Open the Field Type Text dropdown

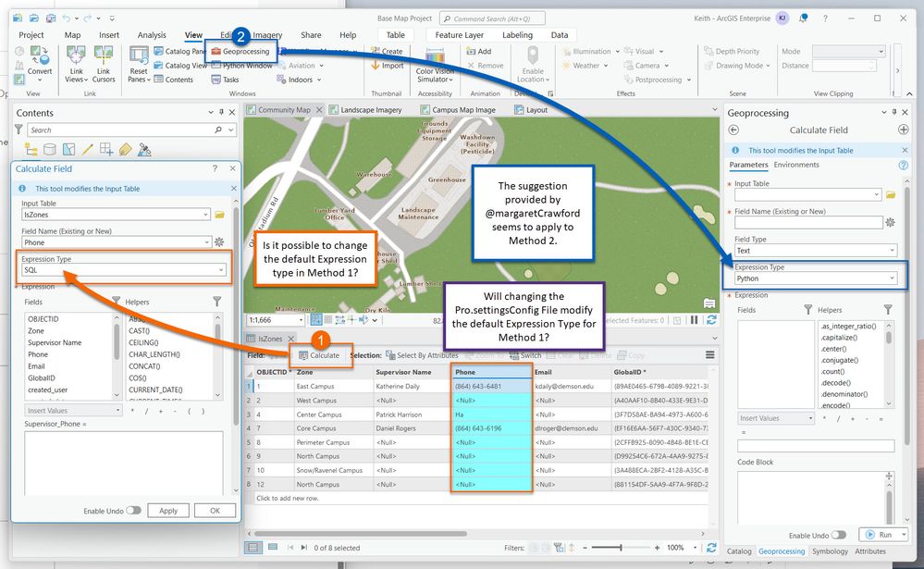816,251
